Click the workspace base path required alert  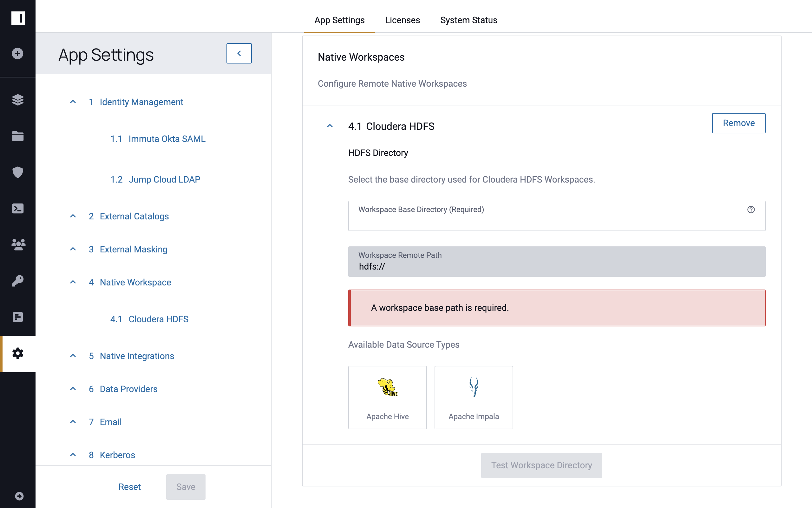[x=557, y=308]
